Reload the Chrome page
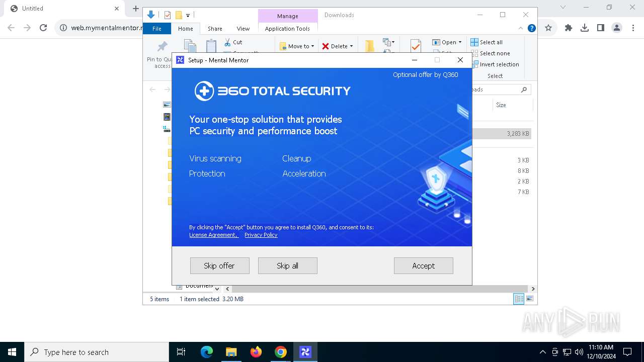This screenshot has width=644, height=362. point(43,28)
